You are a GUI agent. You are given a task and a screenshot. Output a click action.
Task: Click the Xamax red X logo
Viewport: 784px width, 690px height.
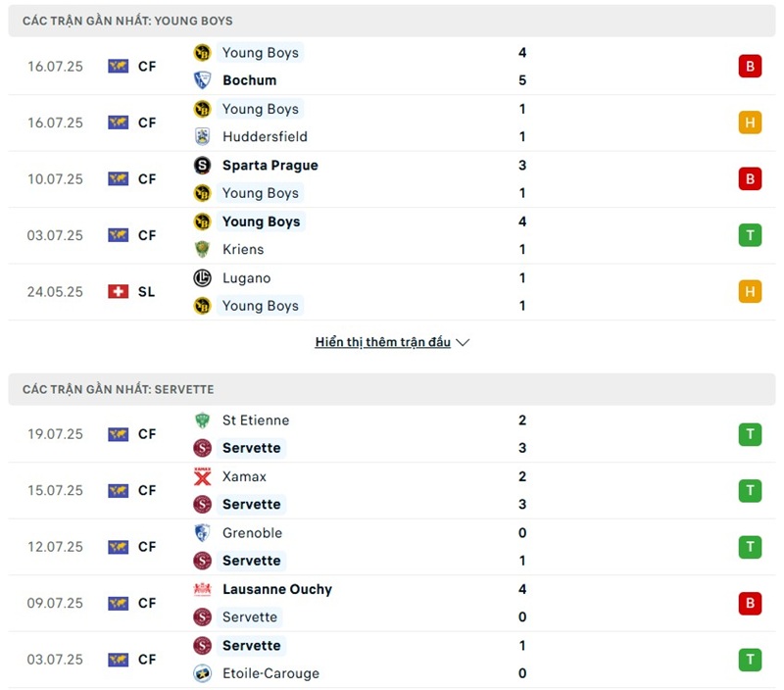coord(202,476)
